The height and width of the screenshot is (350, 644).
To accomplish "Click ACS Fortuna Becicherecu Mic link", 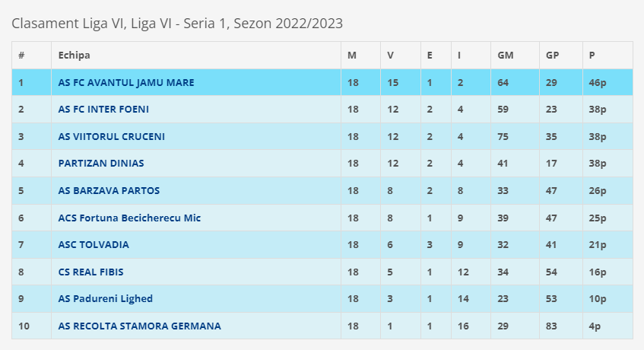I will pos(129,218).
